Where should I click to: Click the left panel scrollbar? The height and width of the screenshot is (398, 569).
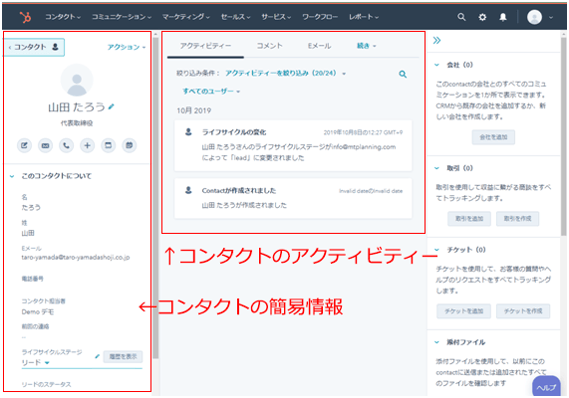156,198
